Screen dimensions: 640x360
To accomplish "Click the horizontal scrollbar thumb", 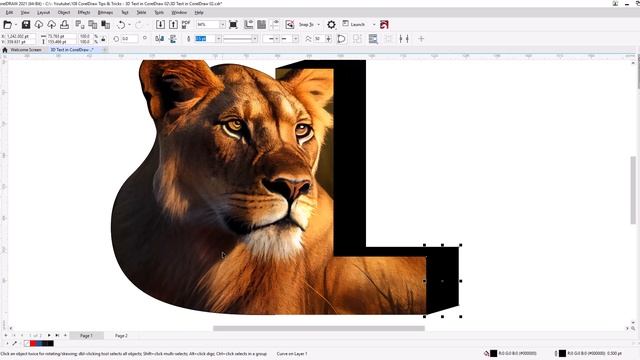I will click(319, 329).
